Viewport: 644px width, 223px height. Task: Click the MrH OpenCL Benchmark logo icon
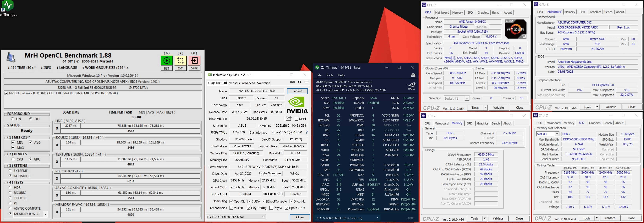tap(11, 57)
